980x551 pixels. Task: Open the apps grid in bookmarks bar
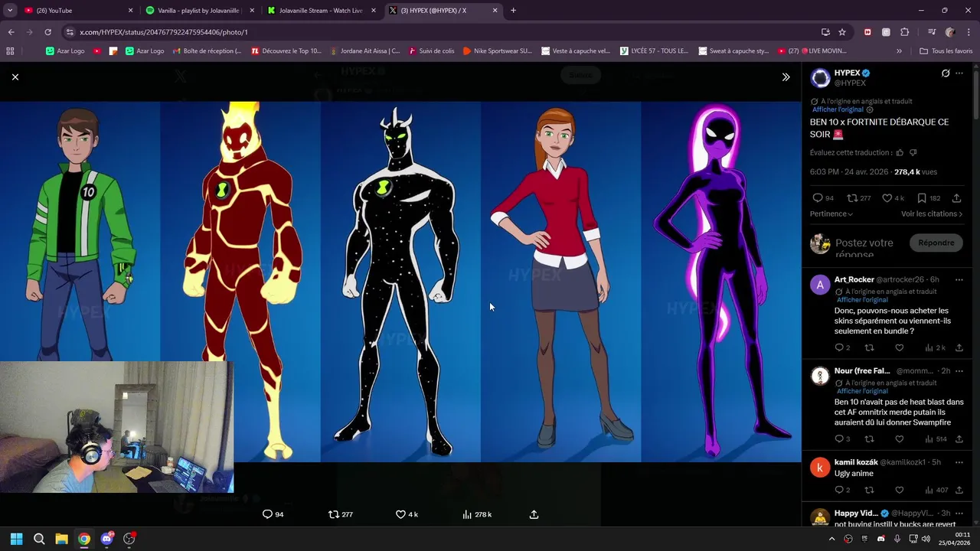click(10, 51)
